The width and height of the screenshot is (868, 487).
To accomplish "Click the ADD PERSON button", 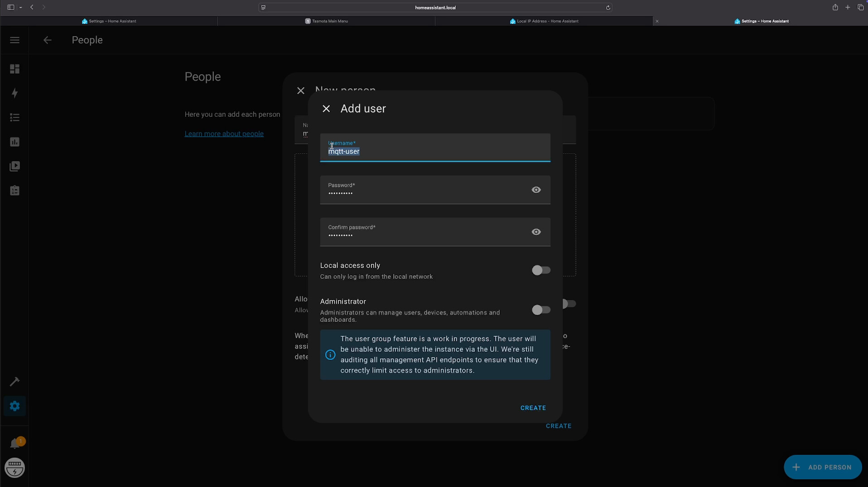I will (x=822, y=467).
